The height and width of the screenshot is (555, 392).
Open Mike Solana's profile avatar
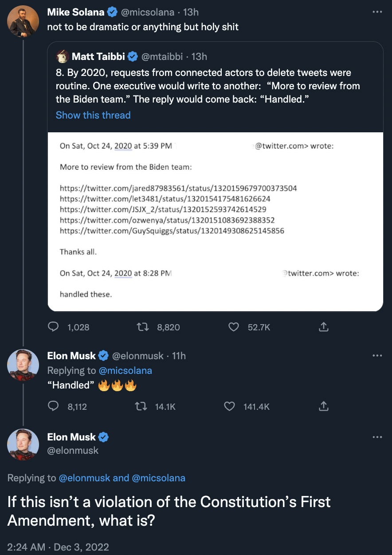coord(23,21)
